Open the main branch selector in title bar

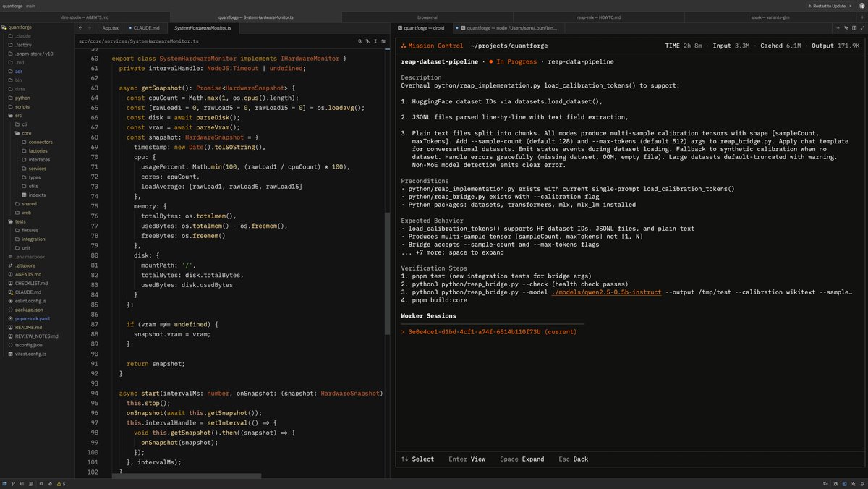click(31, 5)
